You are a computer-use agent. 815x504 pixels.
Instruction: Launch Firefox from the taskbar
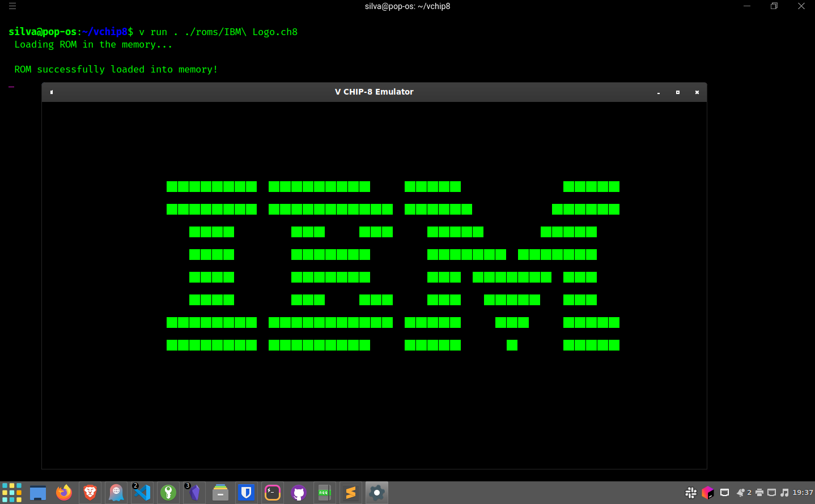pyautogui.click(x=64, y=493)
